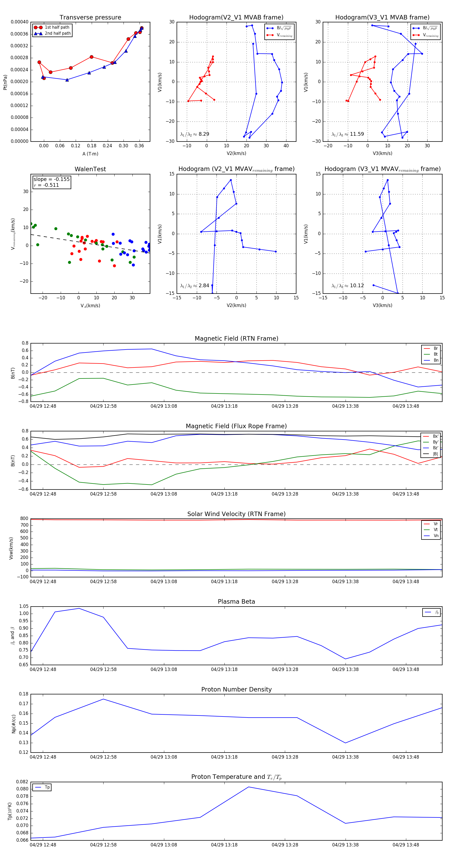This screenshot has height=868, width=473.
Task: Select the 'Vn' legend entry
Action: [x=431, y=536]
